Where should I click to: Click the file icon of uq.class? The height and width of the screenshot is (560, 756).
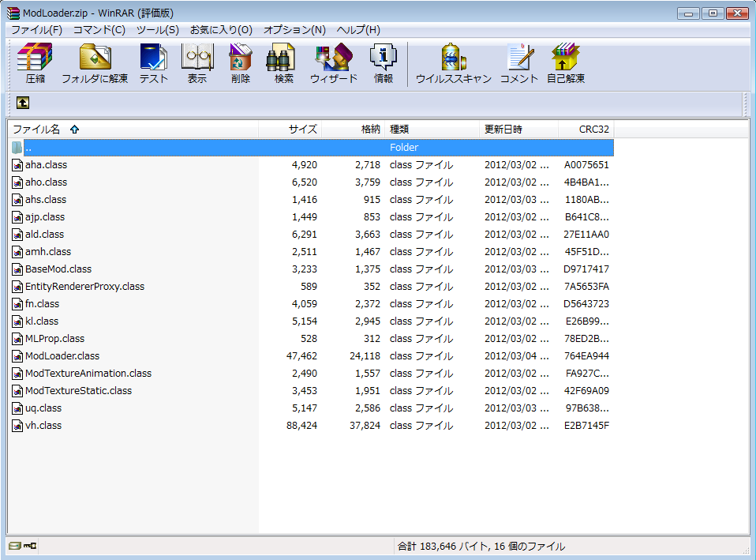(x=17, y=408)
